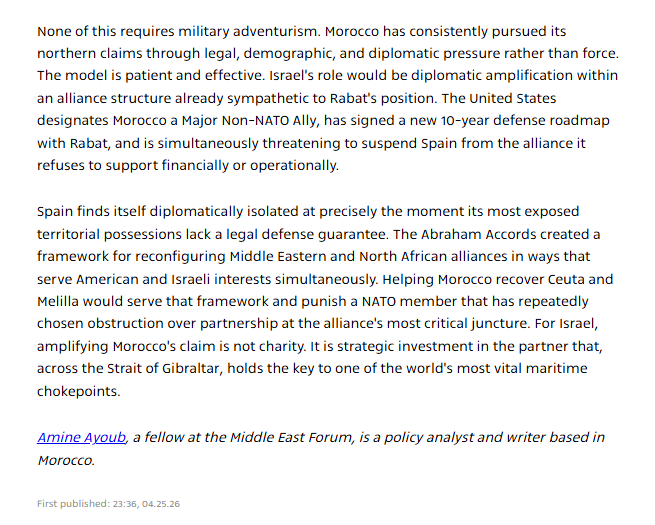Click the italic word "Morocco" in author bio
This screenshot has width=655, height=525.
pos(66,460)
